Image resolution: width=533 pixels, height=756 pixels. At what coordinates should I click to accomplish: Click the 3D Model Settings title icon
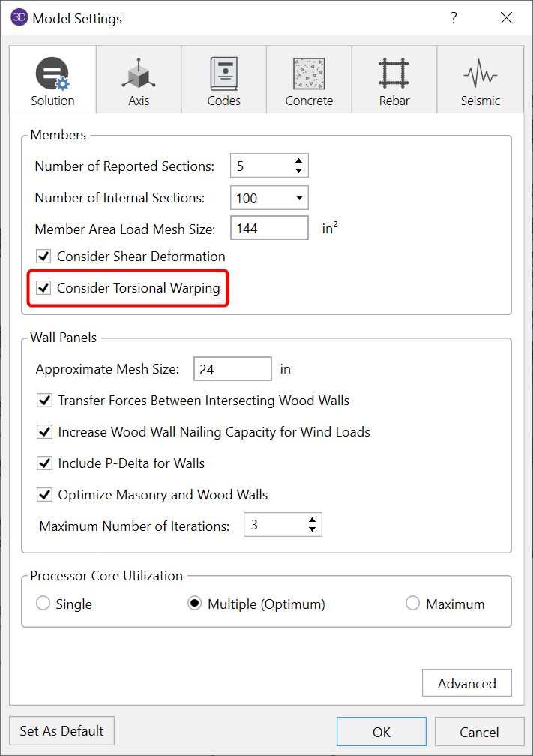point(19,18)
